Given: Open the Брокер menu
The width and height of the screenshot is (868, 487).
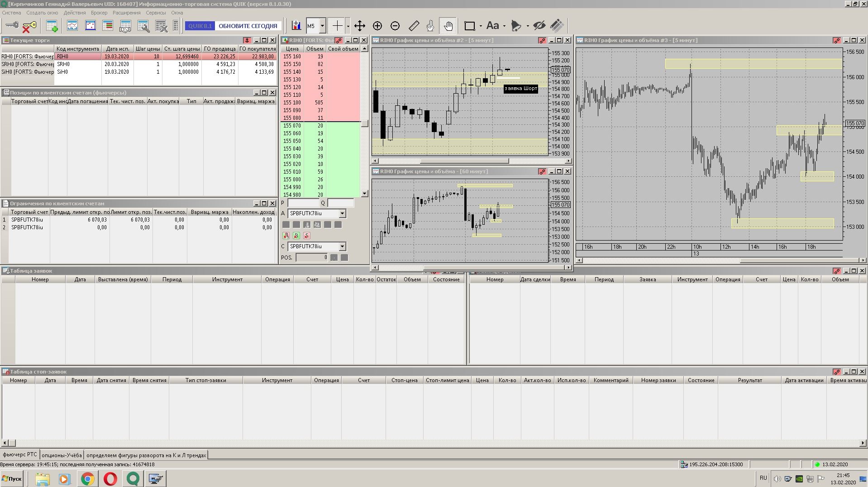Looking at the screenshot, I should point(99,13).
